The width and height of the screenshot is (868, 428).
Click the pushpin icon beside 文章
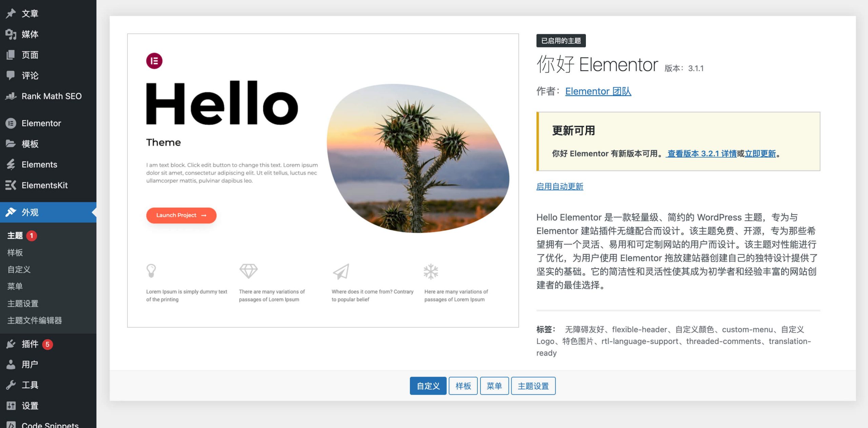click(11, 14)
